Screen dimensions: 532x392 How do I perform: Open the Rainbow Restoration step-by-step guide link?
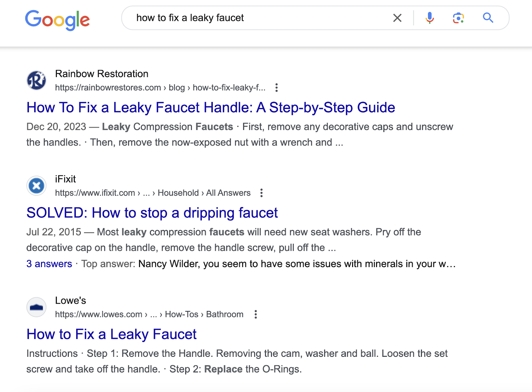point(211,107)
